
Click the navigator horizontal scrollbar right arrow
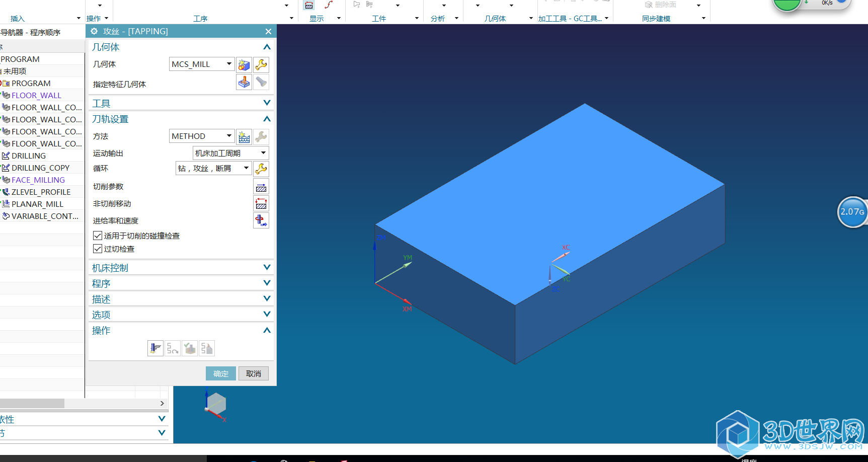pos(162,403)
